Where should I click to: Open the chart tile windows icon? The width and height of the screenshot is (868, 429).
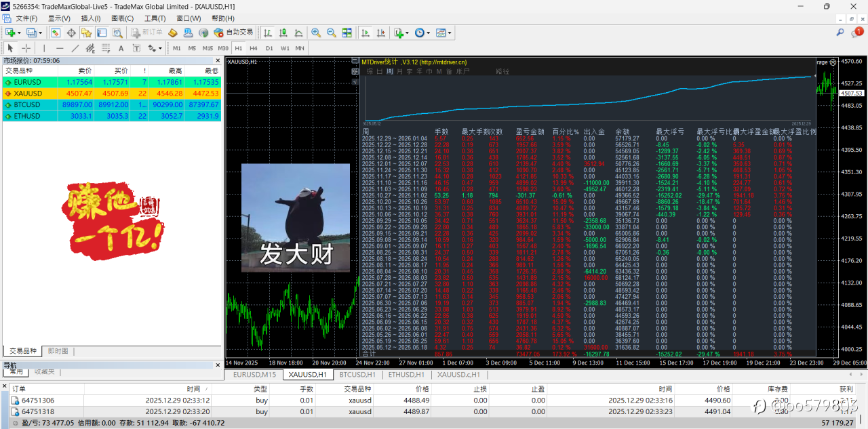pos(347,32)
